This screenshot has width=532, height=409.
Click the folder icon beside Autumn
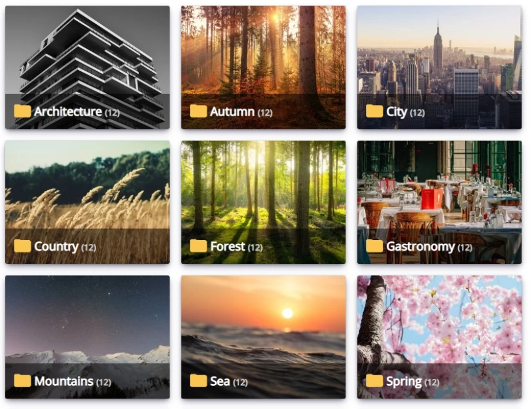[x=198, y=111]
